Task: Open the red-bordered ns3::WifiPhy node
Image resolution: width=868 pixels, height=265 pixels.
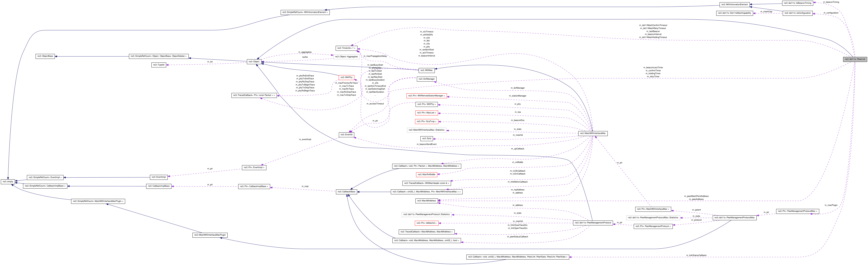Action: pos(346,78)
